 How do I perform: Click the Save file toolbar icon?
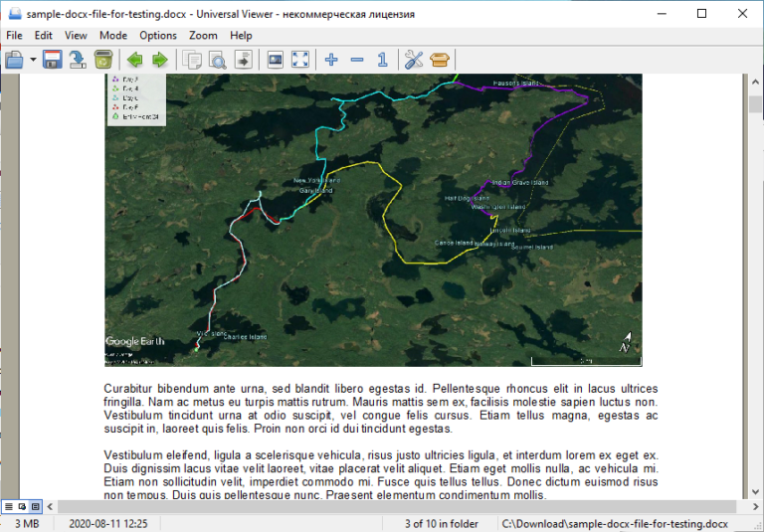click(x=52, y=60)
